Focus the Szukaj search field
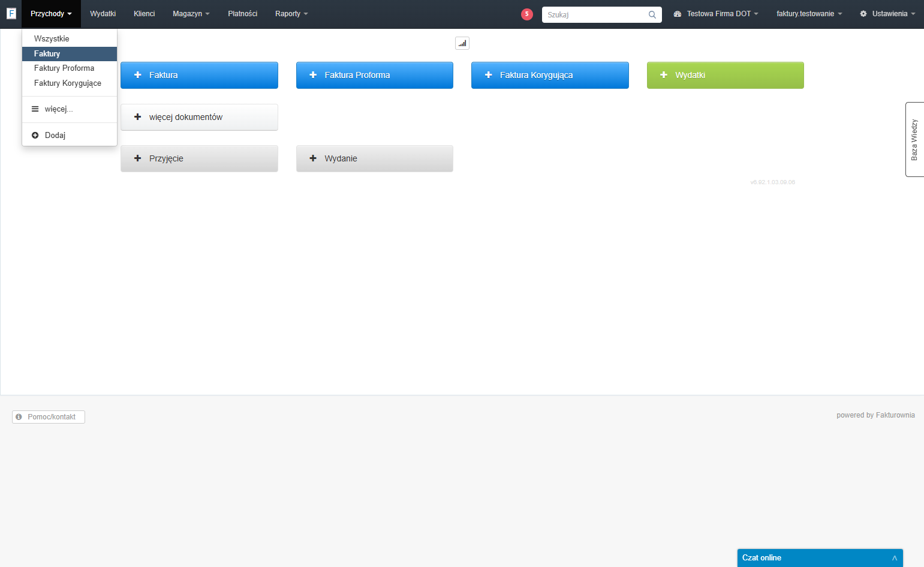This screenshot has width=924, height=567. point(601,15)
